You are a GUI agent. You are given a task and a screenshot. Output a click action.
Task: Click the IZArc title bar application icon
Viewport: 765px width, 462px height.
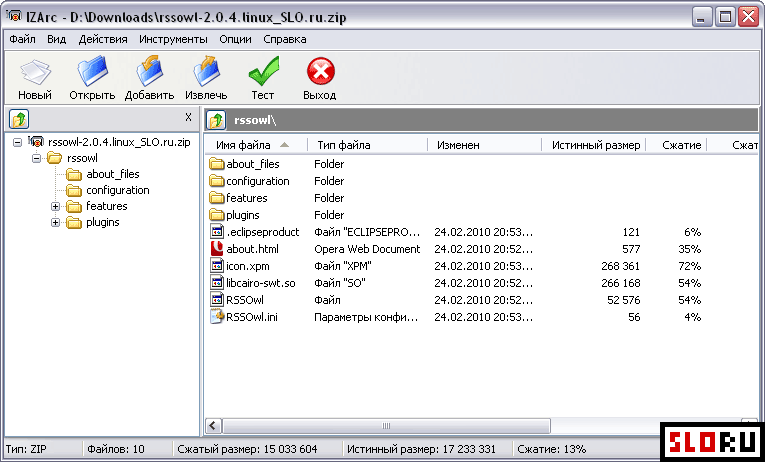coord(14,17)
